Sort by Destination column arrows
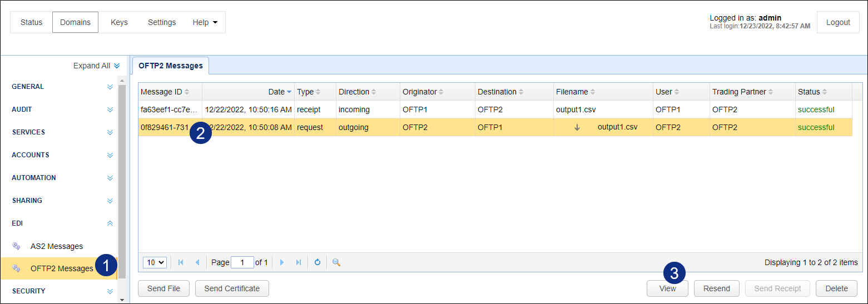Image resolution: width=868 pixels, height=304 pixels. pyautogui.click(x=522, y=92)
